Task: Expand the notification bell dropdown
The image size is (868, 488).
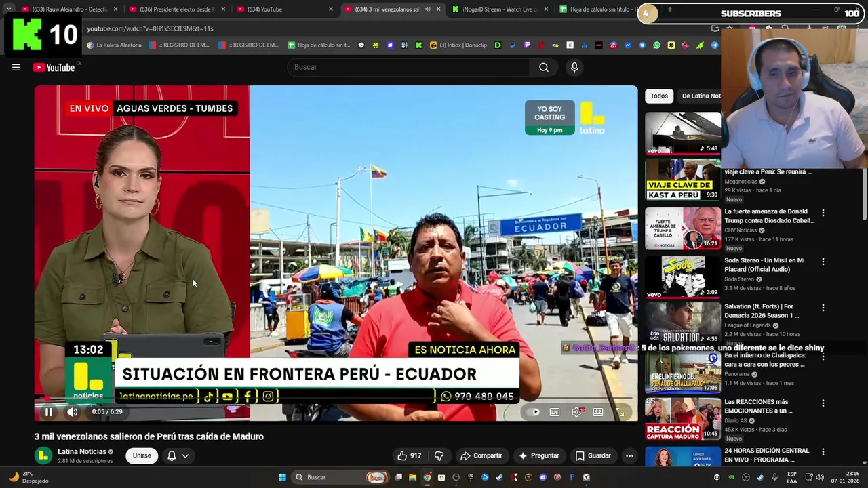Action: [178, 455]
